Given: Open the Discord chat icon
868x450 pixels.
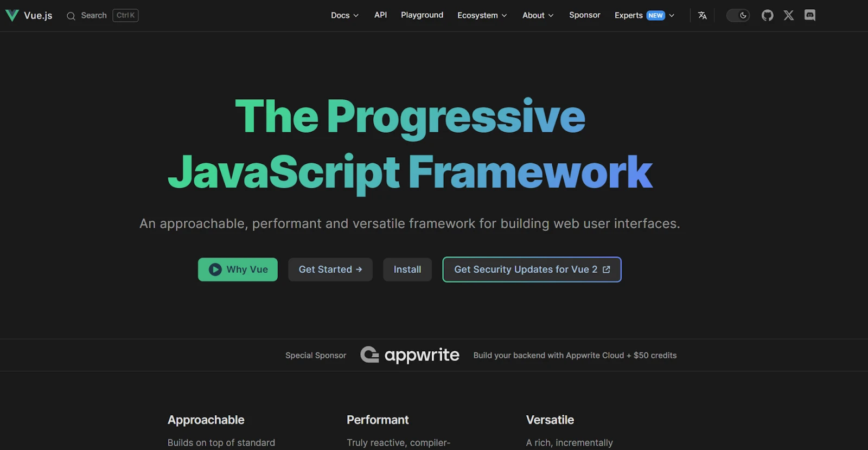Looking at the screenshot, I should pos(810,15).
